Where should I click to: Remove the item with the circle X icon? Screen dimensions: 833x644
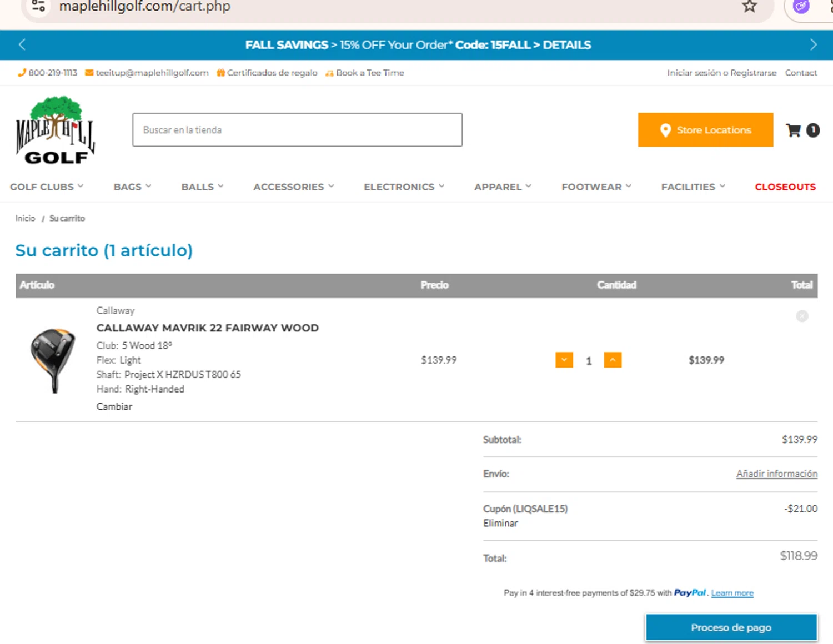(x=802, y=316)
